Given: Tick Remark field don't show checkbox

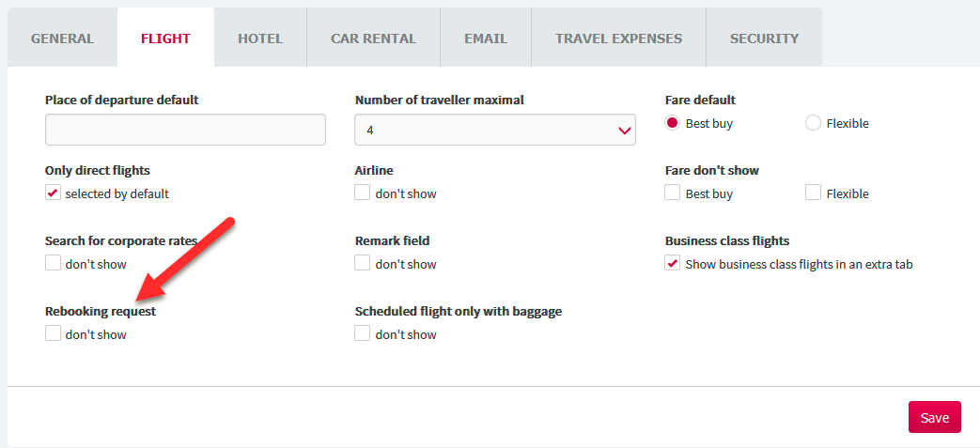Looking at the screenshot, I should tap(363, 263).
